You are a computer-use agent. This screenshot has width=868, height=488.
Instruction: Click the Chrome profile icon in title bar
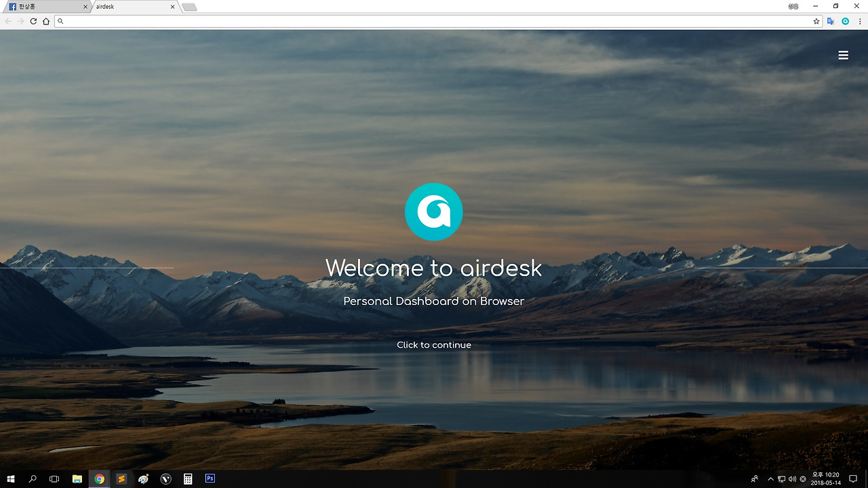pyautogui.click(x=793, y=6)
